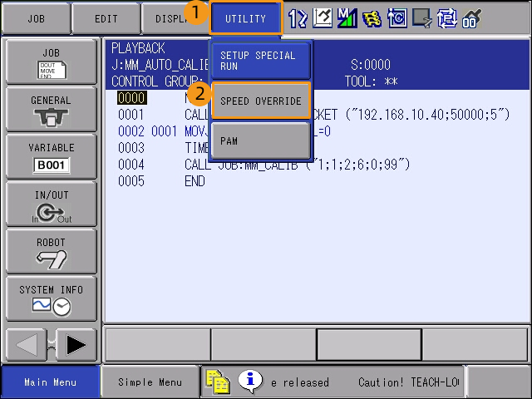Viewport: 532px width, 399px height.
Task: Click the loop arrows status icon
Action: coord(447,18)
